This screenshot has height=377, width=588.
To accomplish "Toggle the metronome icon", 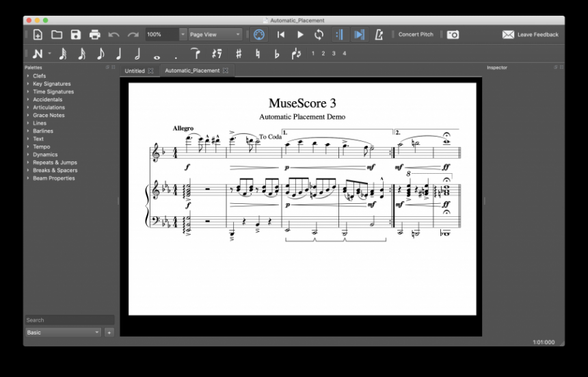I will tap(379, 34).
